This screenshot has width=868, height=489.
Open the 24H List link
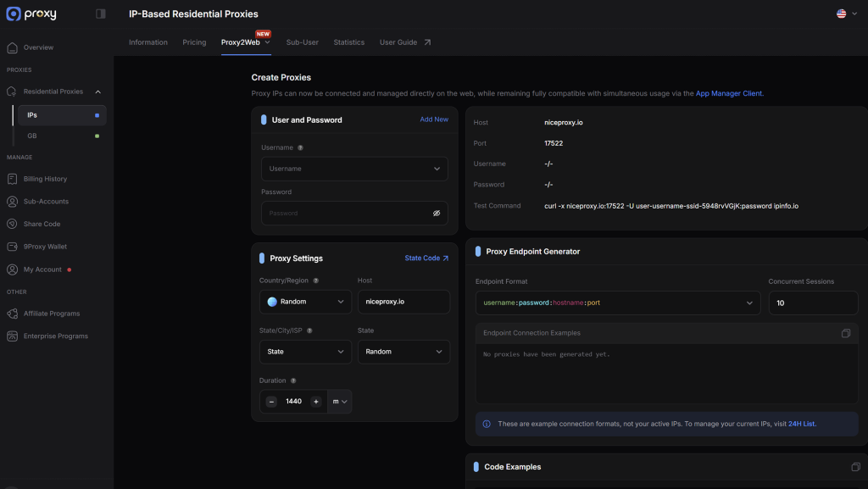pyautogui.click(x=801, y=424)
